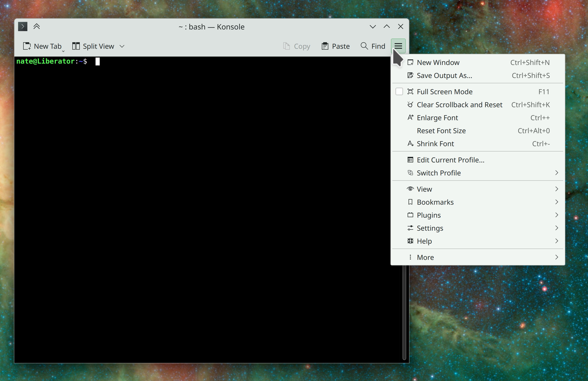
Task: Click the keep-above double chevron icon
Action: tap(37, 26)
